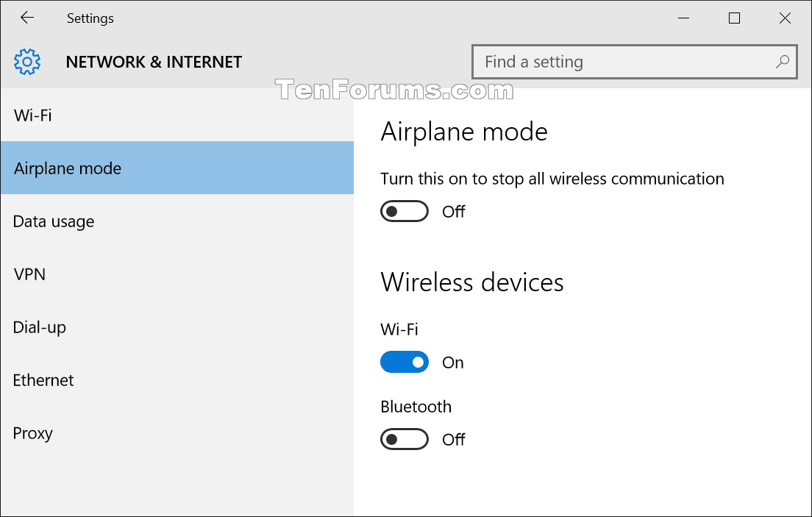812x517 pixels.
Task: Go to Data usage page
Action: coord(54,221)
